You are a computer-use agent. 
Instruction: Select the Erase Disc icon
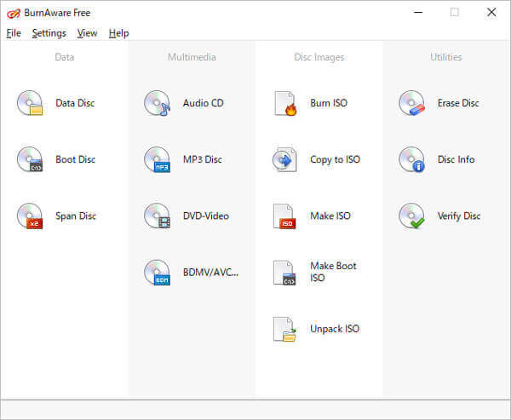click(x=411, y=103)
